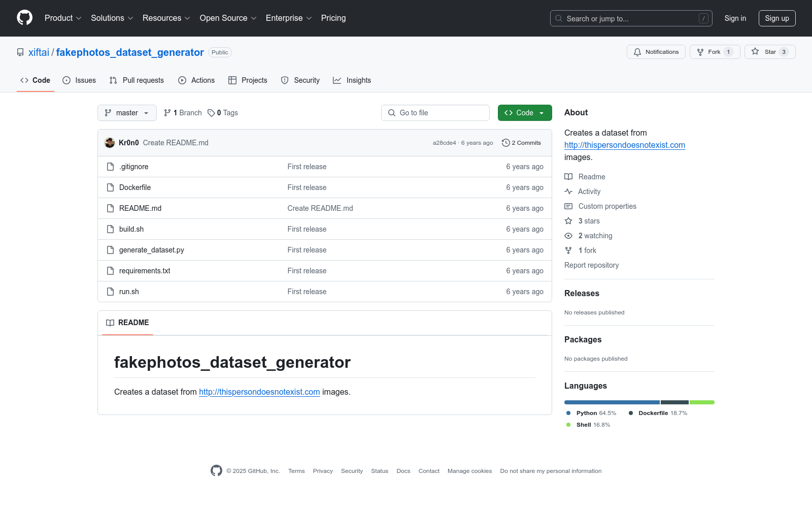Fork this repository
The width and height of the screenshot is (812, 508).
[x=715, y=52]
